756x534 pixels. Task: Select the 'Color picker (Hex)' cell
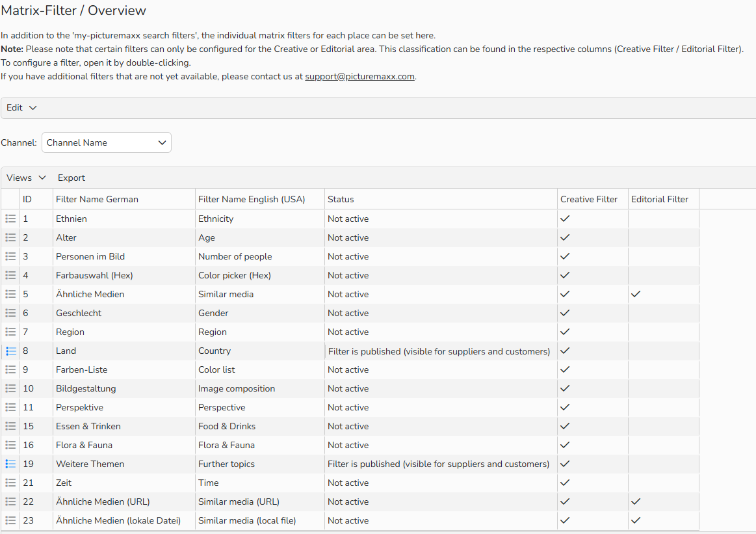[260, 275]
